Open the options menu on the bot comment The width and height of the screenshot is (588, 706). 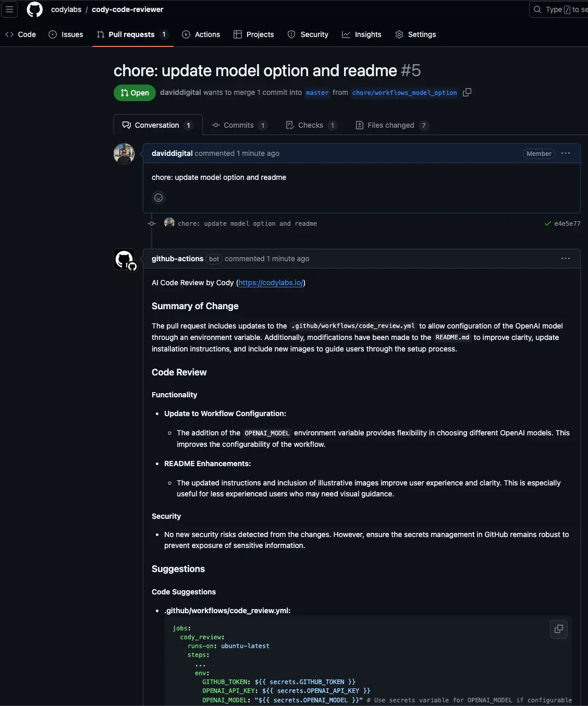[566, 258]
